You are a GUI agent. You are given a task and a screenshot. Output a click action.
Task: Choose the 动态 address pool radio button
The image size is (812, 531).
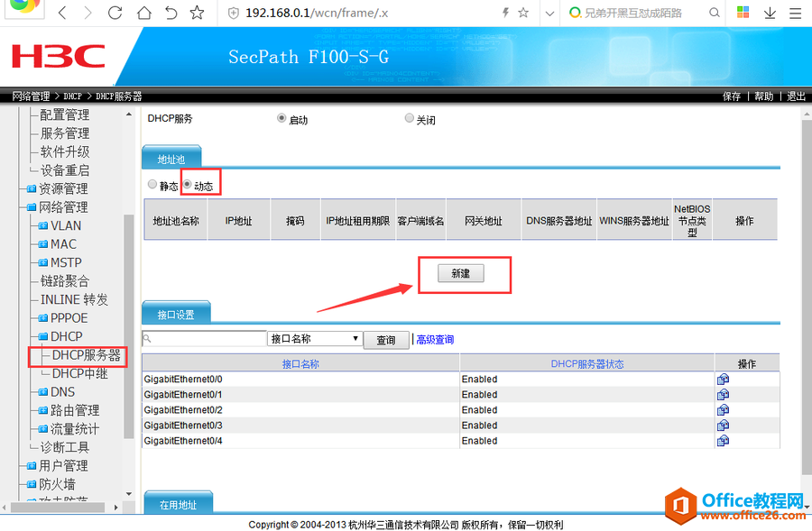click(188, 184)
